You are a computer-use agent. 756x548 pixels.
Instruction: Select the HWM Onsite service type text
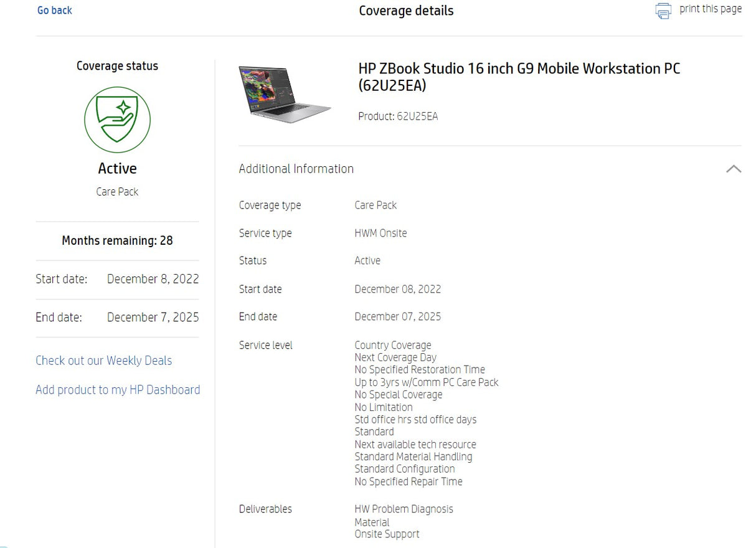[380, 233]
